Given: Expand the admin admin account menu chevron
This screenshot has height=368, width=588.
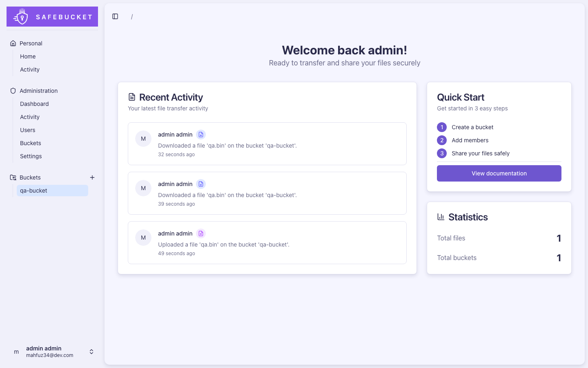Looking at the screenshot, I should [91, 352].
